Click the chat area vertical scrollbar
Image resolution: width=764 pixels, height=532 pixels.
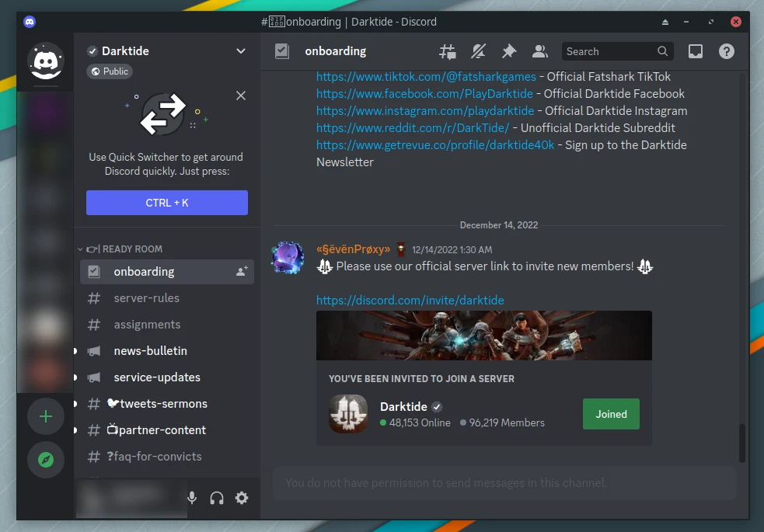tap(741, 443)
